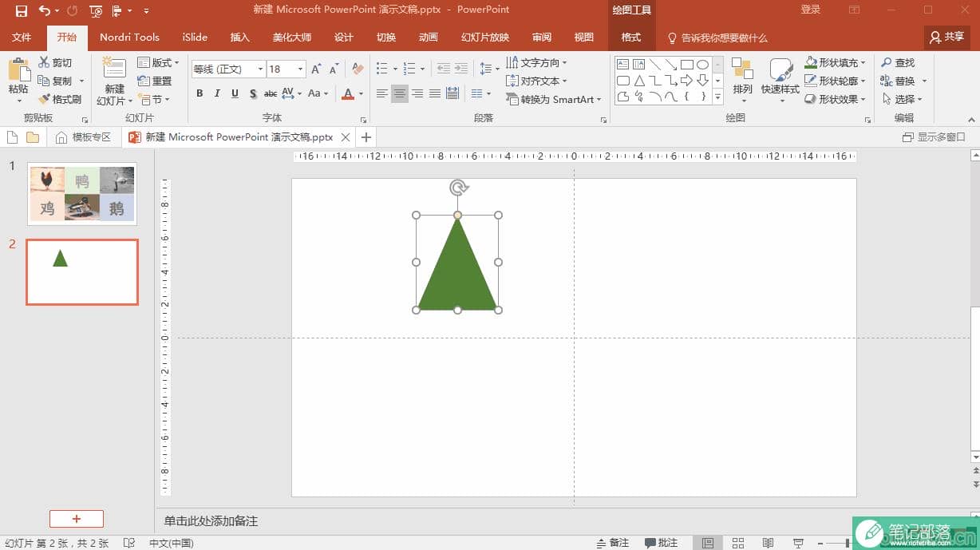This screenshot has width=980, height=550.
Task: Open 形状填充 shape fill dropdown
Action: [x=836, y=62]
